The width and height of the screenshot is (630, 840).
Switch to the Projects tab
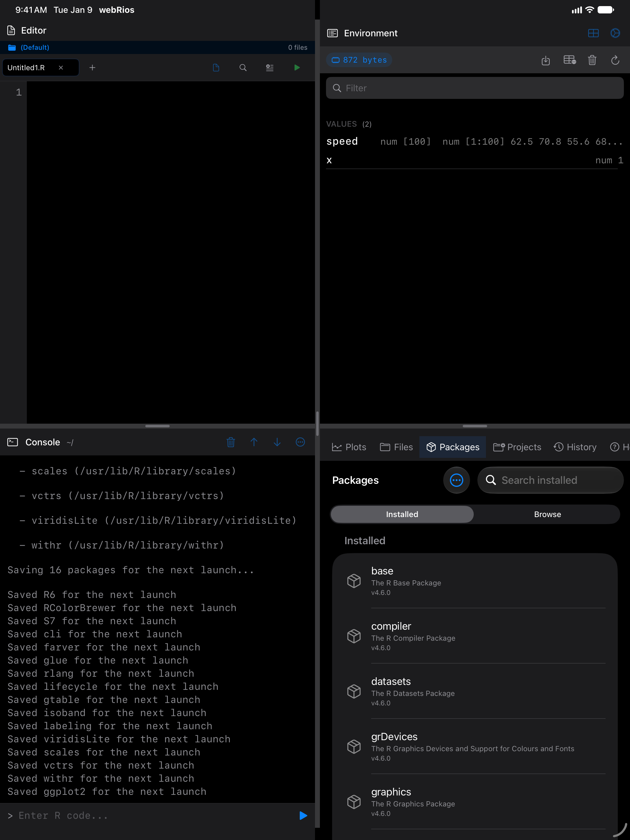pyautogui.click(x=517, y=447)
